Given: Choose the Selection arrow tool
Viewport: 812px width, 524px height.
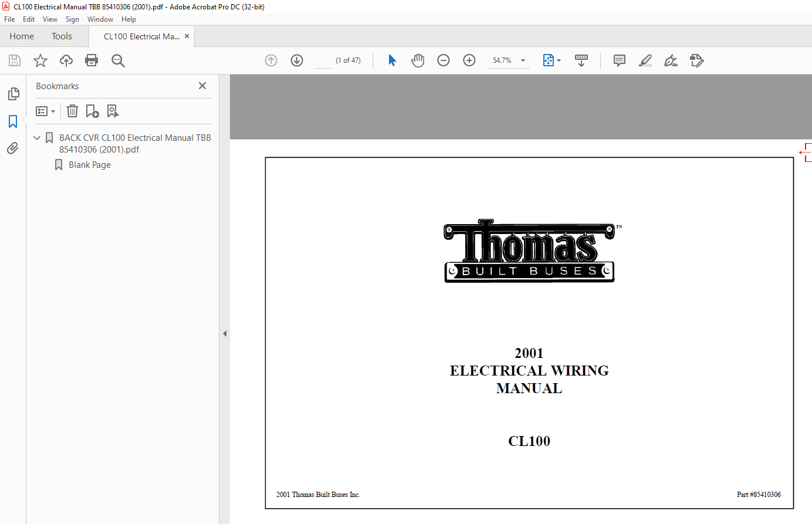Looking at the screenshot, I should (393, 60).
